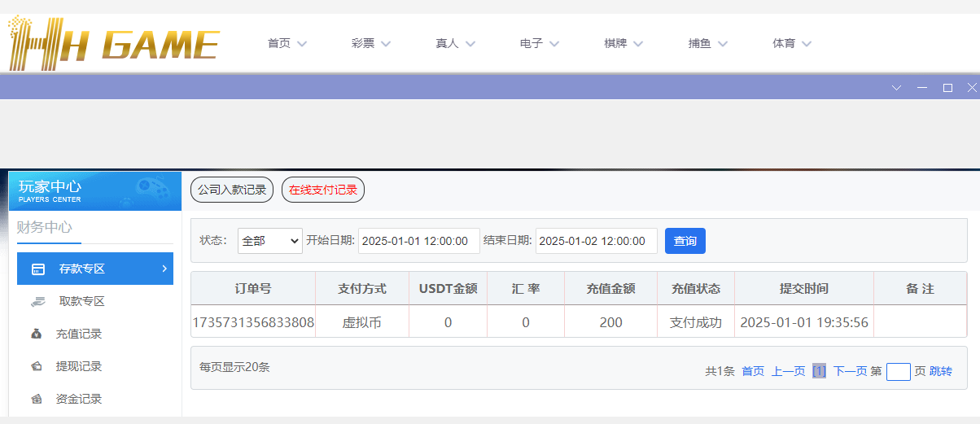Expand the 体育 sports menu
The image size is (980, 424).
click(x=792, y=44)
